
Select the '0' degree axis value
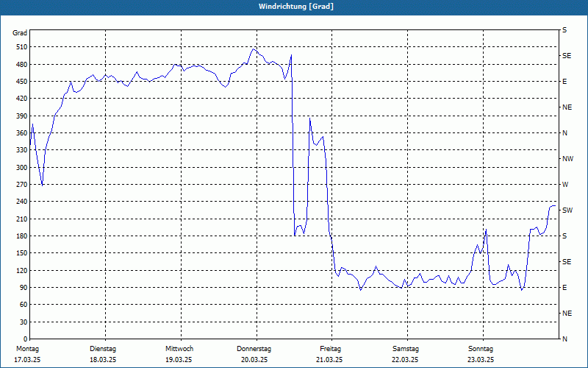[26, 339]
